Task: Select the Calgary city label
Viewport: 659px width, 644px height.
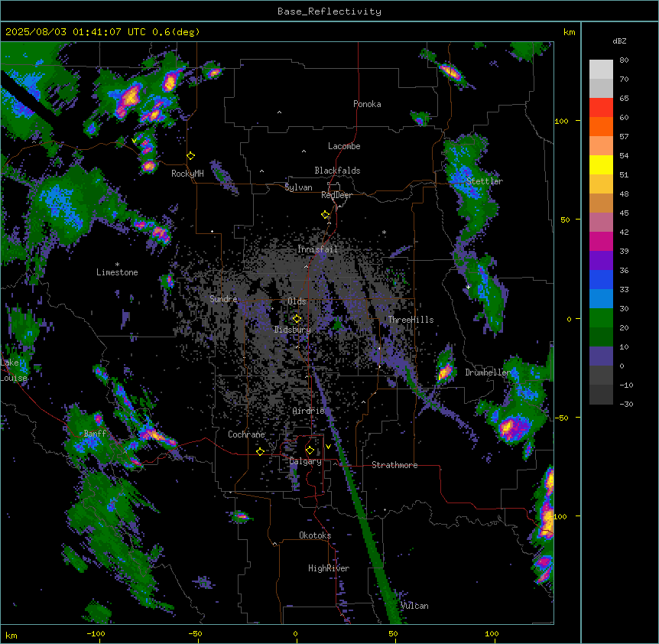Action: click(306, 461)
